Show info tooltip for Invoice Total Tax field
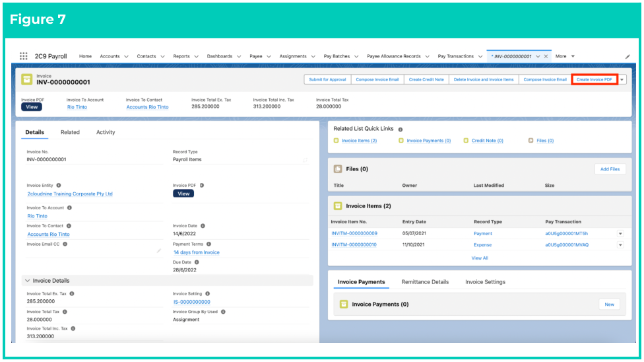 coord(65,312)
